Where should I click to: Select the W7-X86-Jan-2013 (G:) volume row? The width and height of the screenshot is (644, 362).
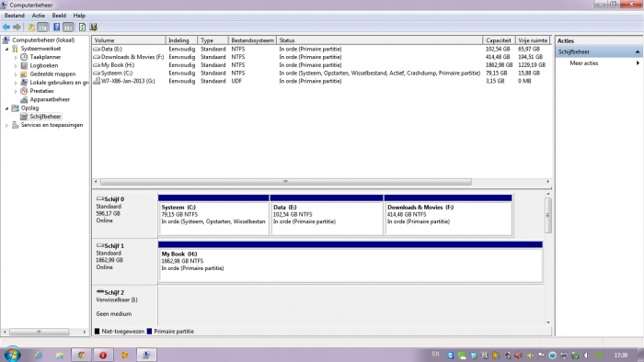321,81
